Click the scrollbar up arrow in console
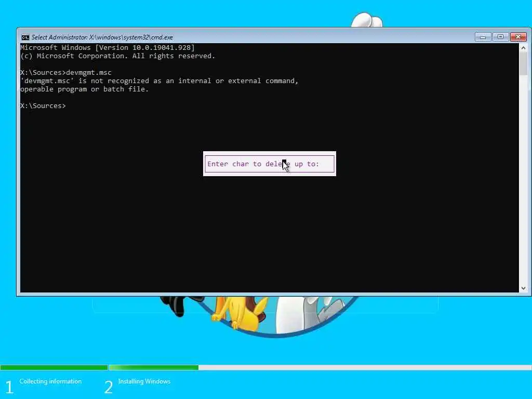The image size is (532, 399). pyautogui.click(x=523, y=48)
